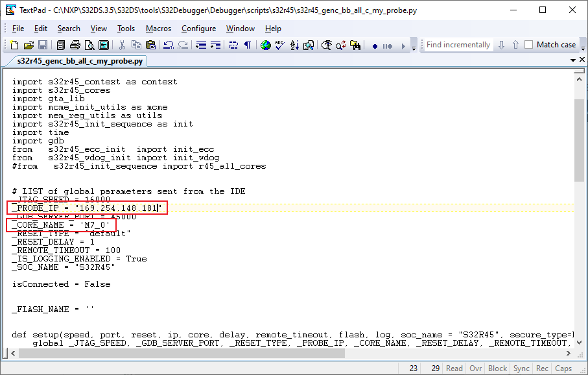Print the document with the printer icon
588x375 pixels.
75,45
